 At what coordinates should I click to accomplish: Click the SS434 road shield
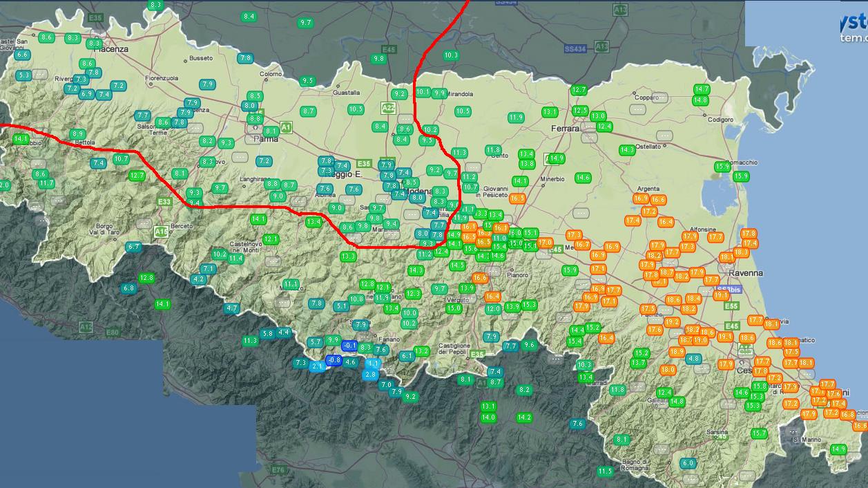pos(575,49)
